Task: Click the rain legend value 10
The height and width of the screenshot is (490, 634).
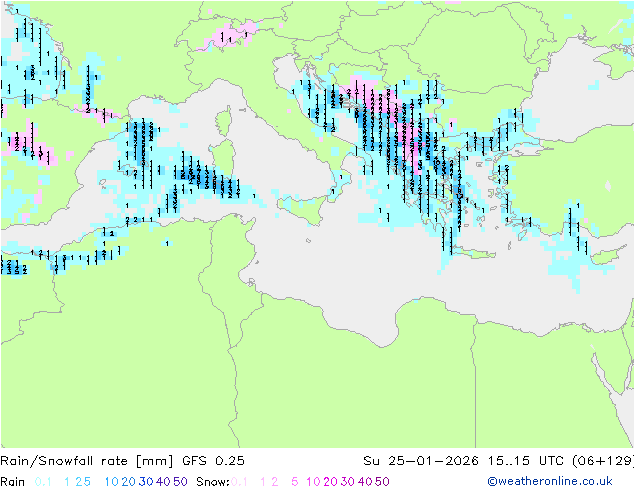Action: [112, 482]
